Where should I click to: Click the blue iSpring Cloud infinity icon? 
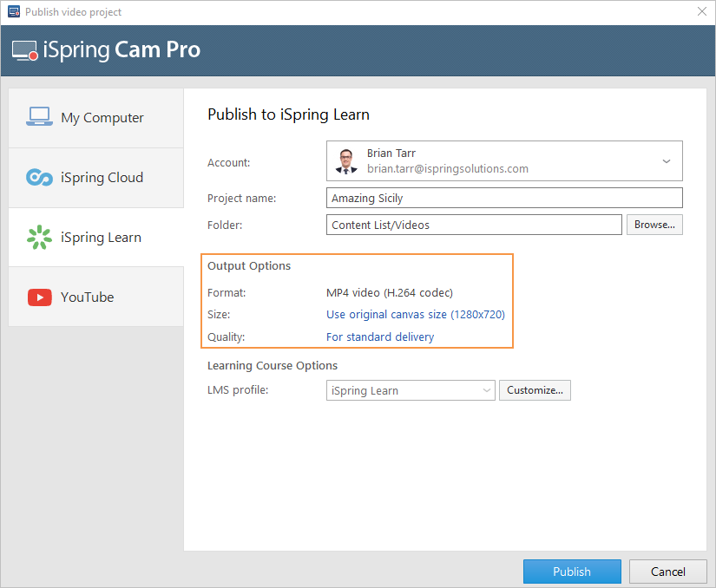pyautogui.click(x=39, y=178)
